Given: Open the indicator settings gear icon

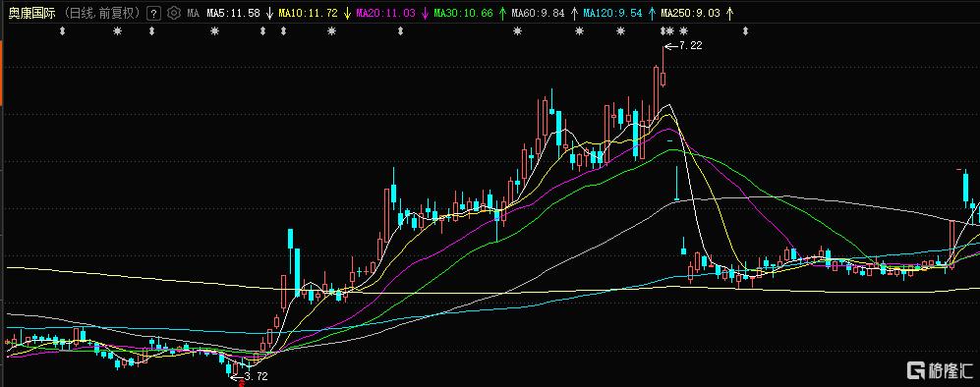Looking at the screenshot, I should pyautogui.click(x=174, y=13).
